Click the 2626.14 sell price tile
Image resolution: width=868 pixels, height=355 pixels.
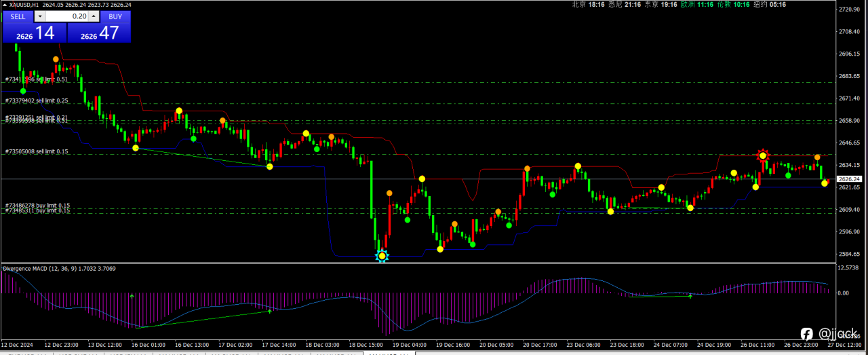(34, 33)
